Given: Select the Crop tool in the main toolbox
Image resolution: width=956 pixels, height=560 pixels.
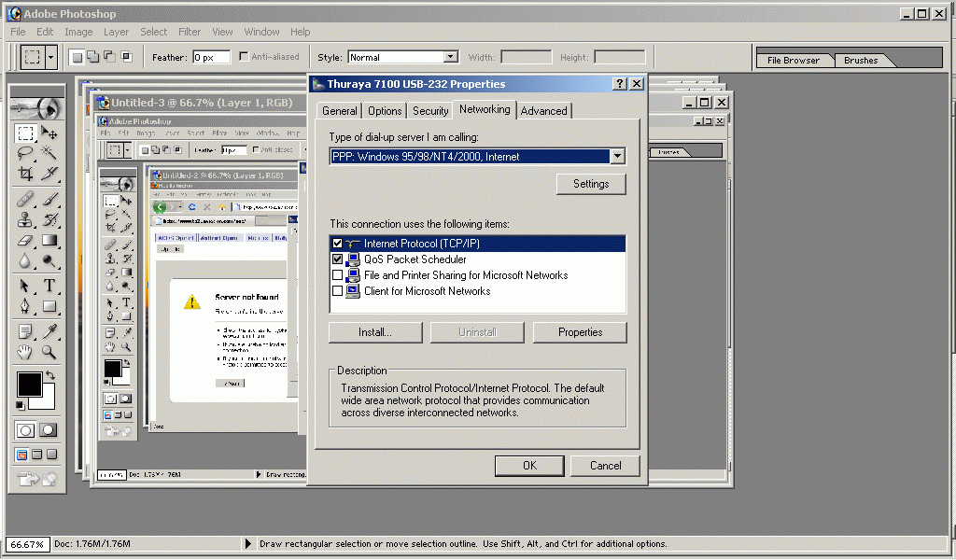Looking at the screenshot, I should tap(25, 173).
